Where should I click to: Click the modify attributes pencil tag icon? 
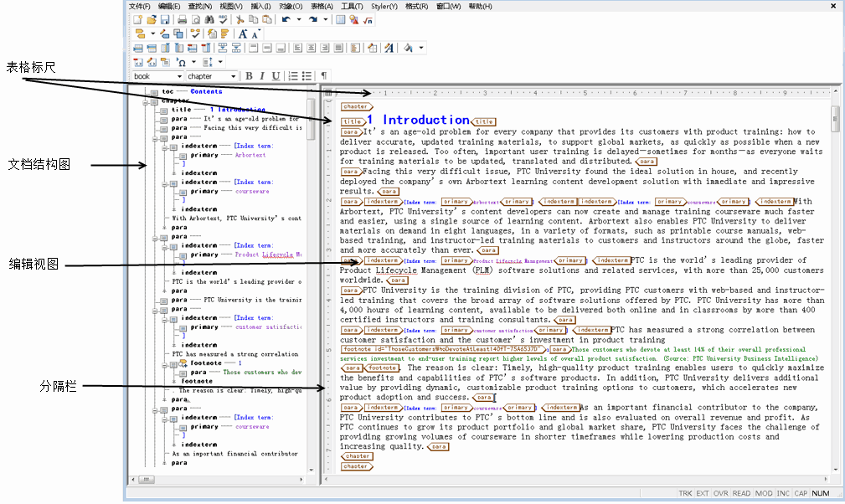tap(164, 33)
